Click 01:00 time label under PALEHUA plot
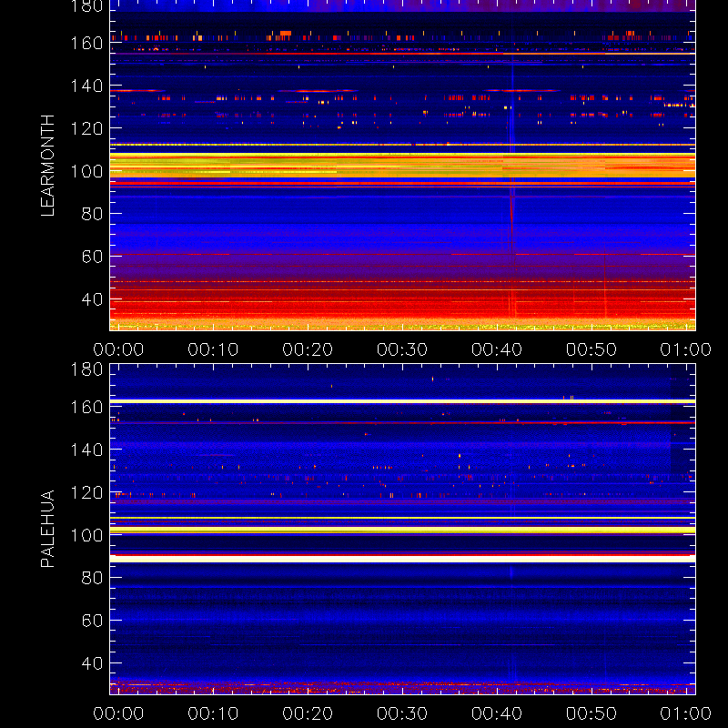 [686, 713]
